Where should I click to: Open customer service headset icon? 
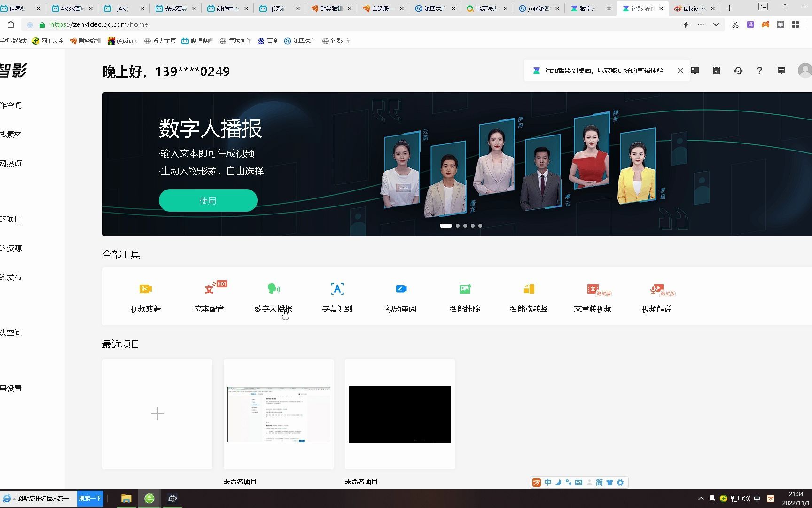[x=738, y=71]
